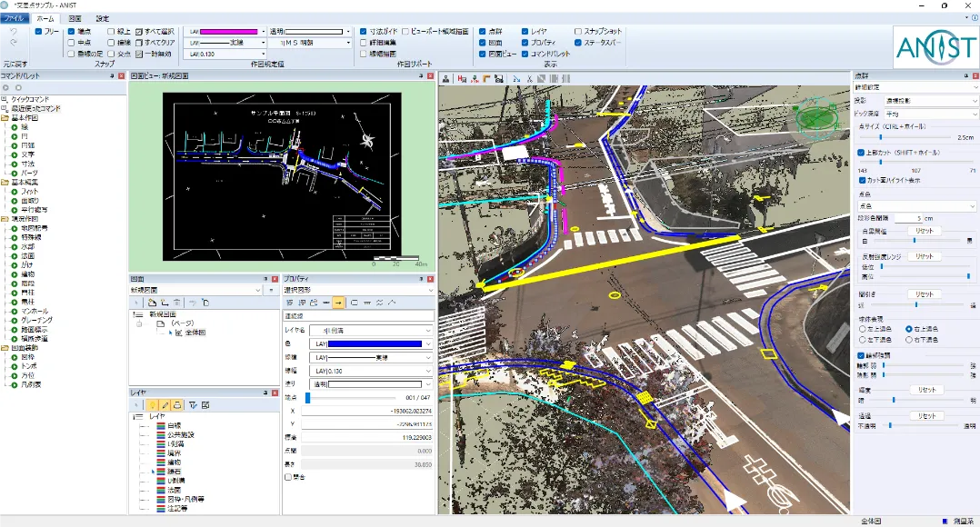This screenshot has height=527, width=980.
Task: Click the save disk icon atop 3D view
Action: [x=499, y=79]
